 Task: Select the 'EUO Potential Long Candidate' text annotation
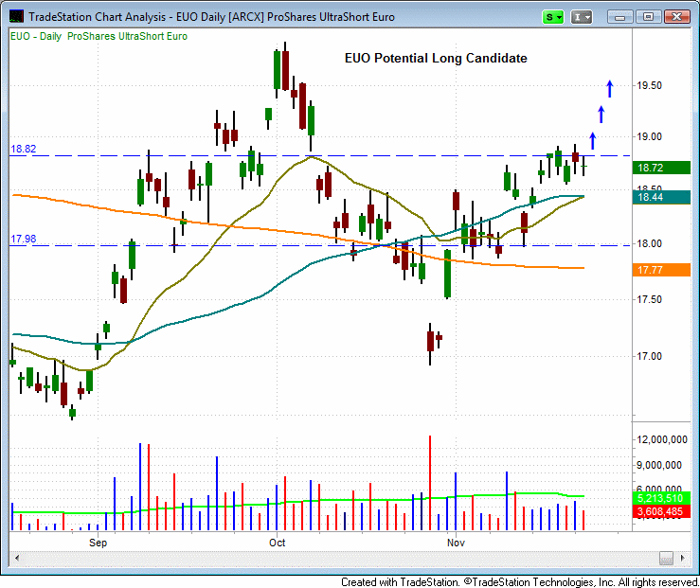[x=436, y=58]
